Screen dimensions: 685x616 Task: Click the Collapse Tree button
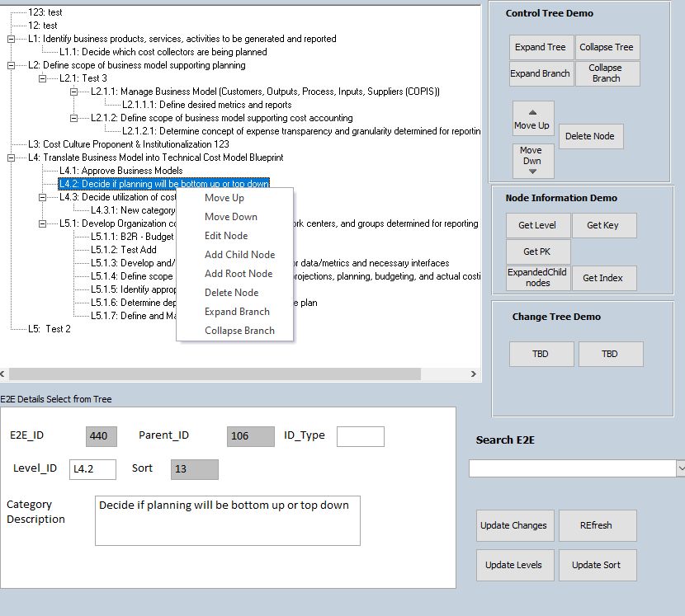pyautogui.click(x=607, y=47)
